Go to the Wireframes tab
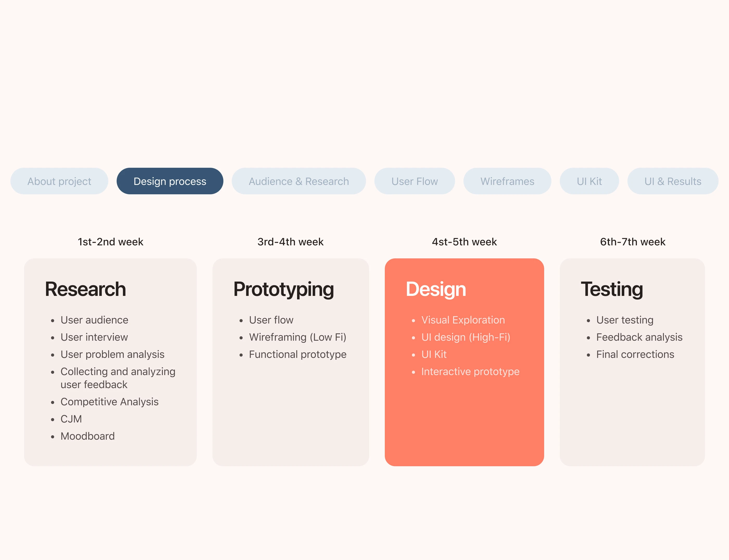The width and height of the screenshot is (729, 560). pyautogui.click(x=507, y=181)
